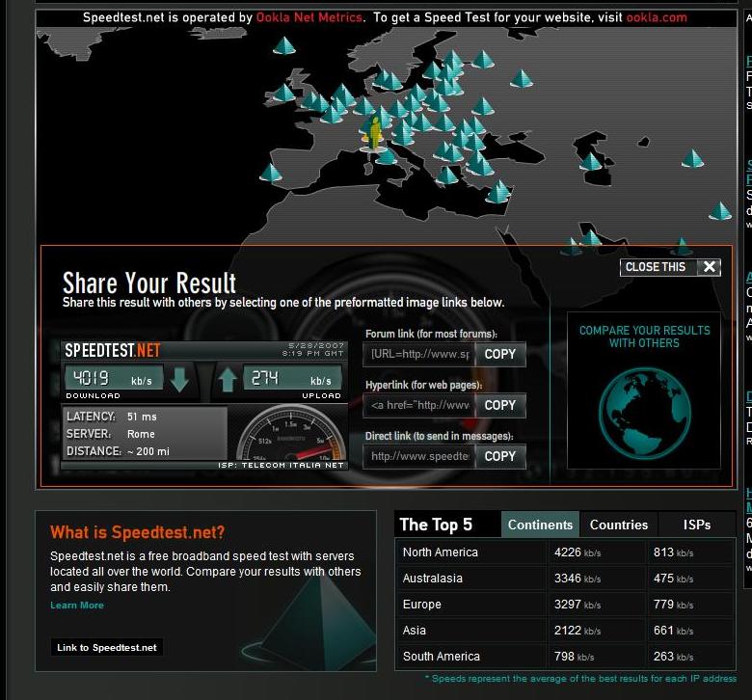This screenshot has height=700, width=752.
Task: Click the Rome server value
Action: coord(141,434)
